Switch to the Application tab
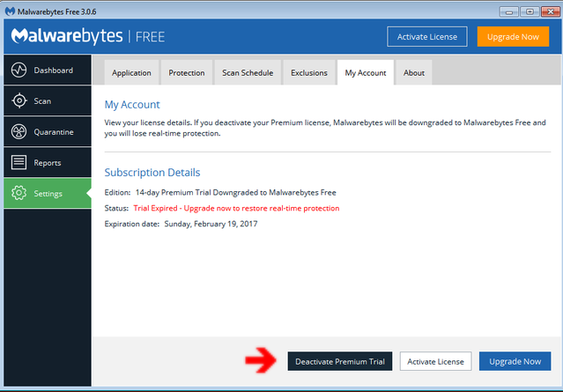This screenshot has width=563, height=392. pos(131,72)
